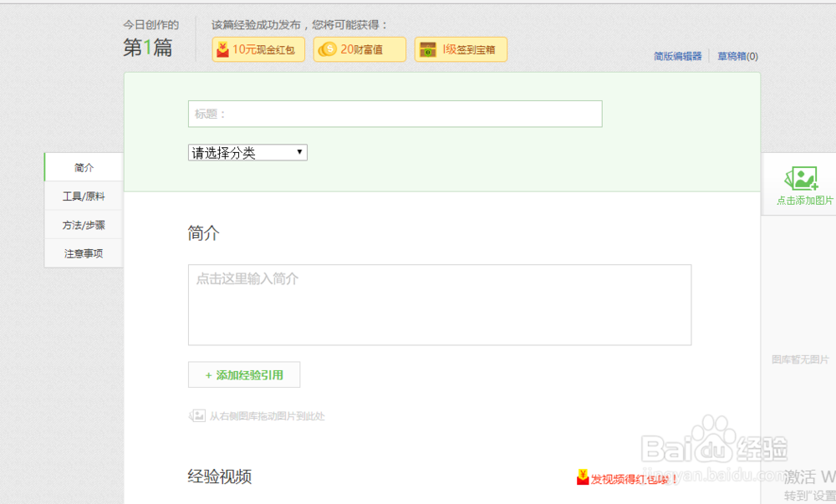Open the 草稿箱(0) drafts list

pos(736,55)
